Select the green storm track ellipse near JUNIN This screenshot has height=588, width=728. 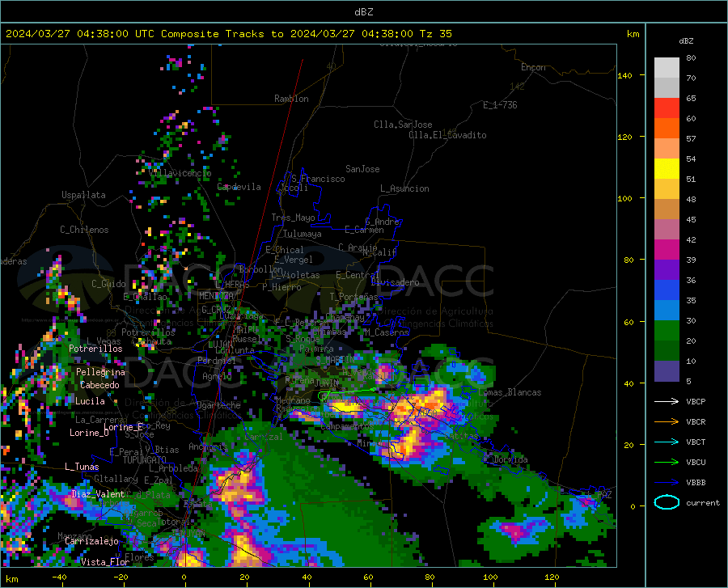324,396
